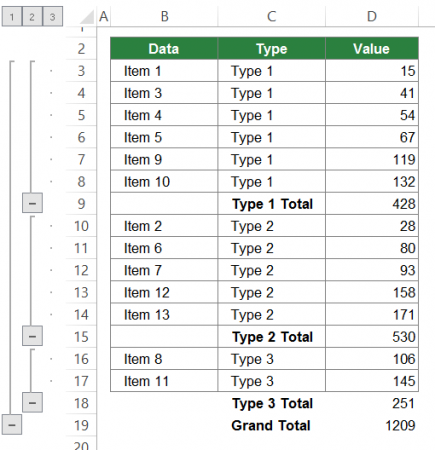
Task: Select the cell with value 530
Action: coord(372,337)
